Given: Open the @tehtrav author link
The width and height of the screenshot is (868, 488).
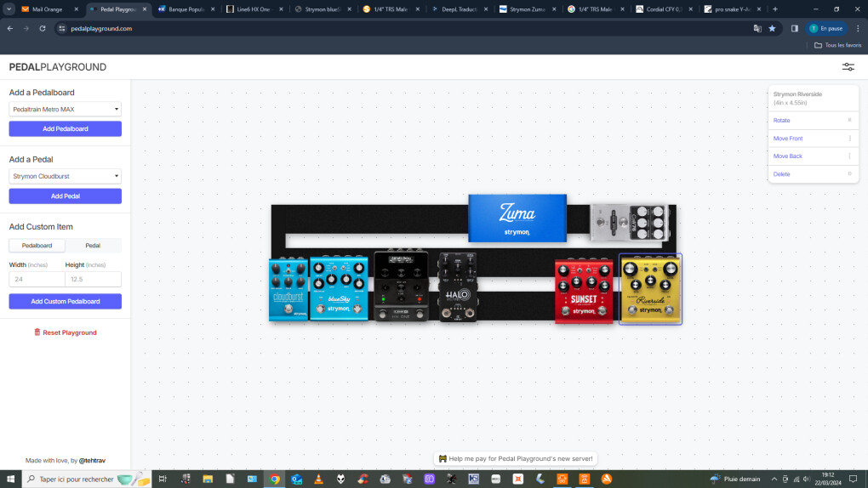Looking at the screenshot, I should tap(92, 460).
